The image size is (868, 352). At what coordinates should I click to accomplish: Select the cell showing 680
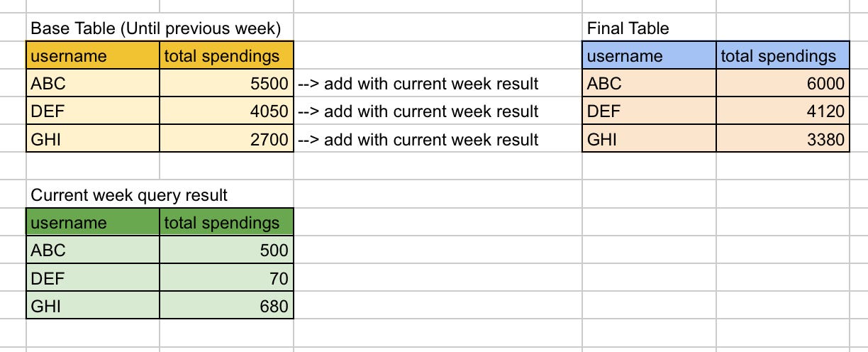coord(226,306)
